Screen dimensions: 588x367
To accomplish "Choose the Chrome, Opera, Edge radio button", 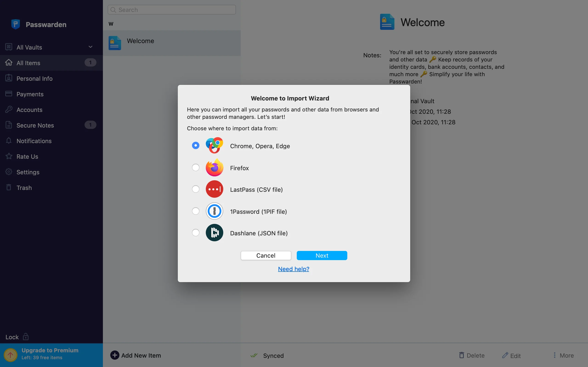I will 196,145.
